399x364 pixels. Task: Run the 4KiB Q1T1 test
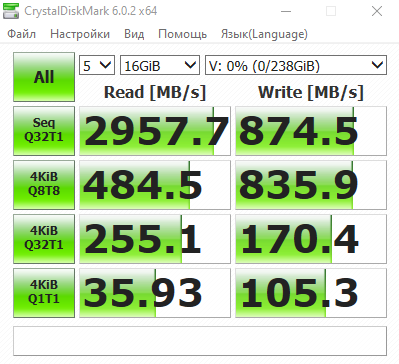click(44, 293)
